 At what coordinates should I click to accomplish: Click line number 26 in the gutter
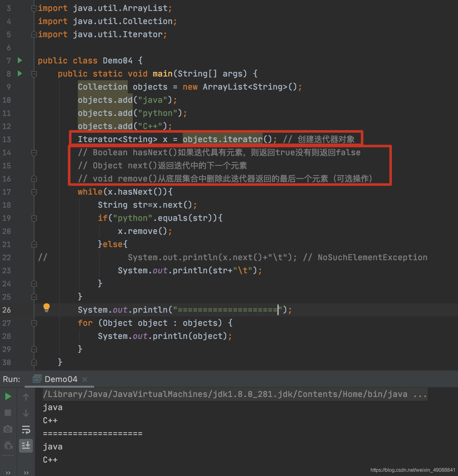(x=7, y=310)
